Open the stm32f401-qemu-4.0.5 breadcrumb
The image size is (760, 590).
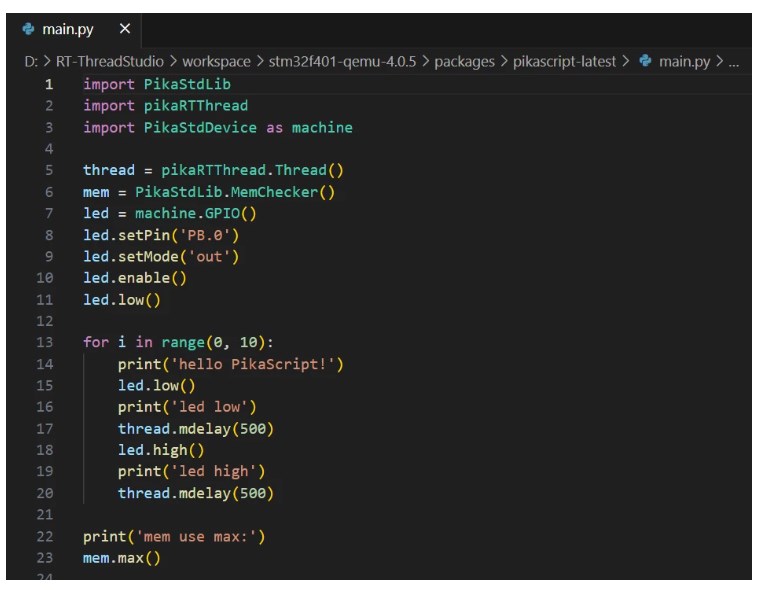click(x=342, y=62)
